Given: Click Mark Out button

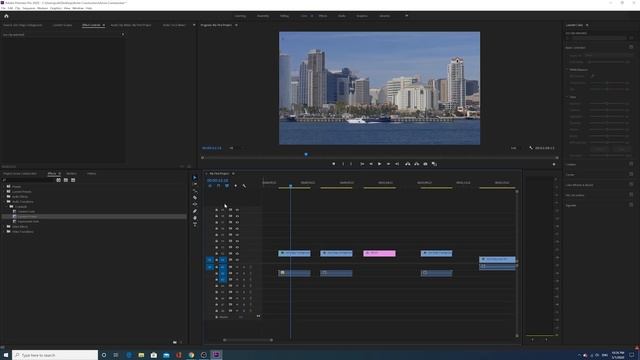Looking at the screenshot, I should point(351,164).
